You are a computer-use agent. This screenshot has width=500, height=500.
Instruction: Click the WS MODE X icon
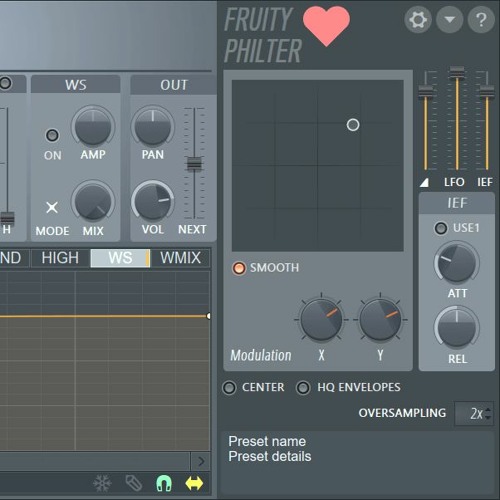coord(52,207)
